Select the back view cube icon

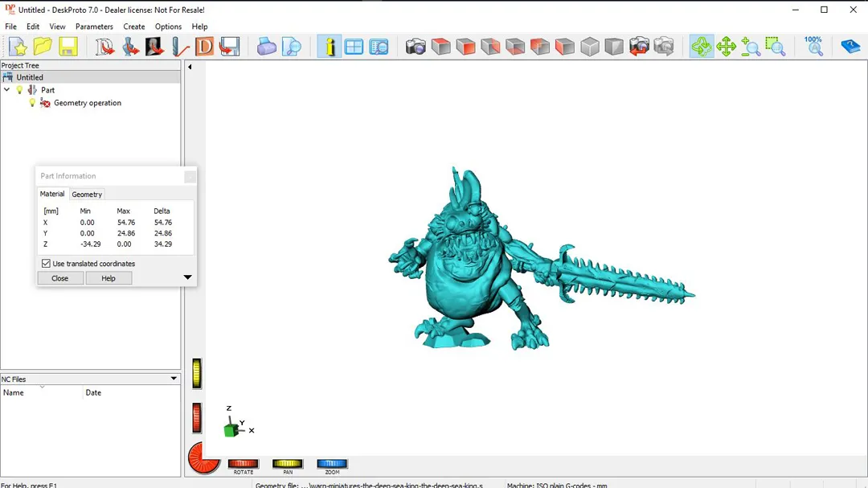[540, 47]
